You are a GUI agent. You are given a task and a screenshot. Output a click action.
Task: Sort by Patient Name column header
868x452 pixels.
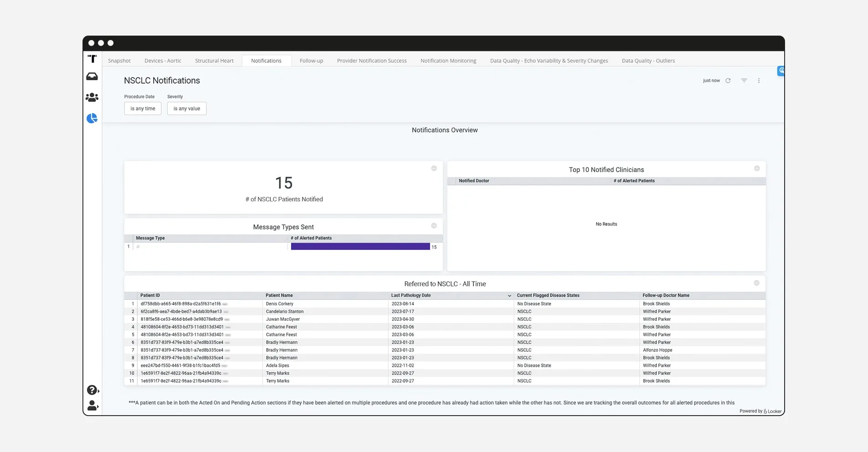(x=279, y=295)
